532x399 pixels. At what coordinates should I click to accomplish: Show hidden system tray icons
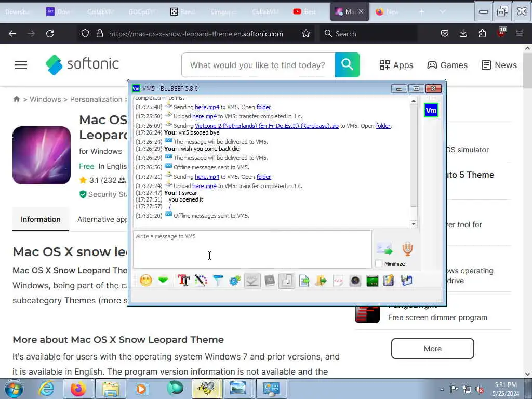(x=442, y=389)
